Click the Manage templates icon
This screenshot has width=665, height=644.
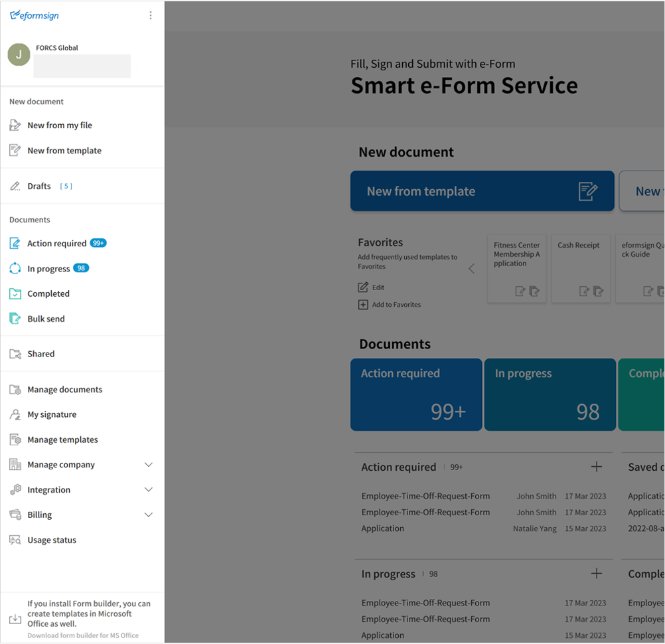pyautogui.click(x=15, y=440)
